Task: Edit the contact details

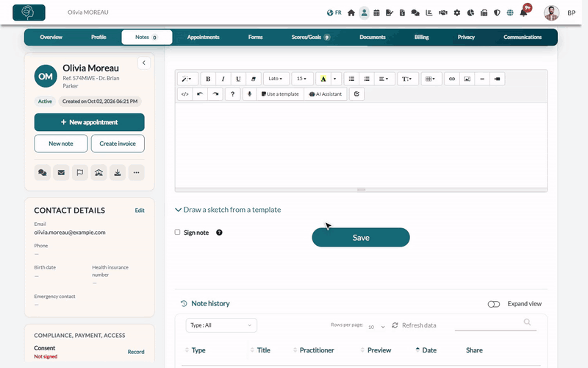Action: [140, 210]
